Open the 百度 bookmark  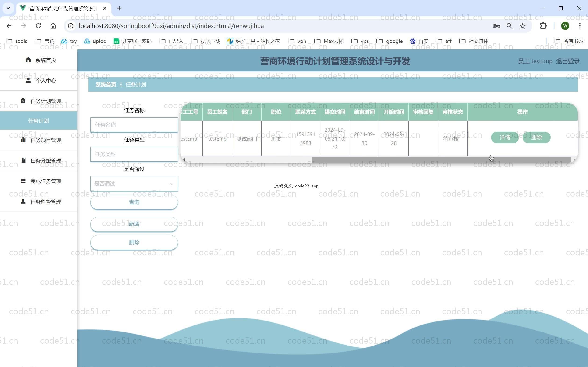point(419,41)
